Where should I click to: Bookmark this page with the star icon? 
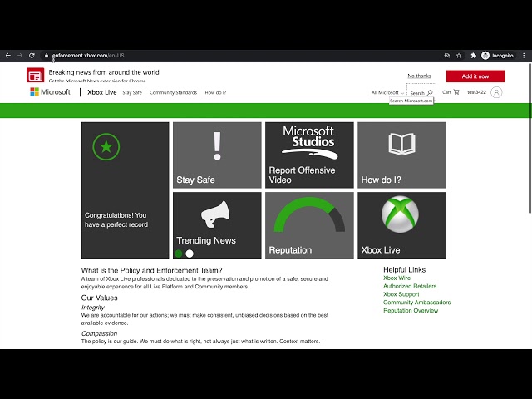(x=459, y=56)
